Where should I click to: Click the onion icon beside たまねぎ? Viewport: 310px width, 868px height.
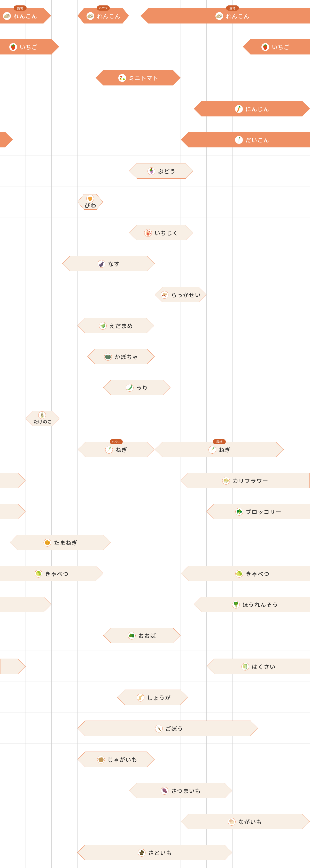point(48,542)
